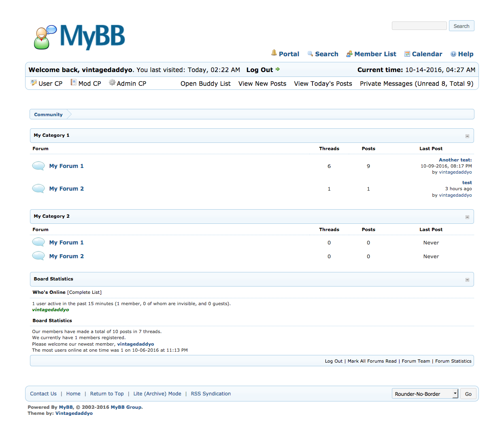Open the Rounder-No-Border theme dropdown
The image size is (504, 446).
(x=425, y=394)
